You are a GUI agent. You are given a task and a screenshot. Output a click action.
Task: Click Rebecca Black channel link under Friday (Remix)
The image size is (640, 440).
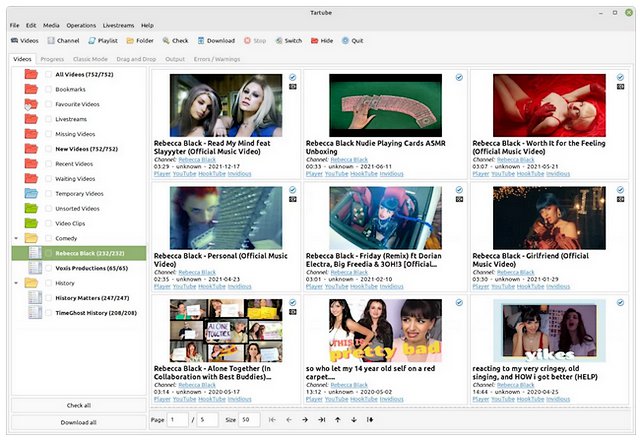(x=349, y=272)
